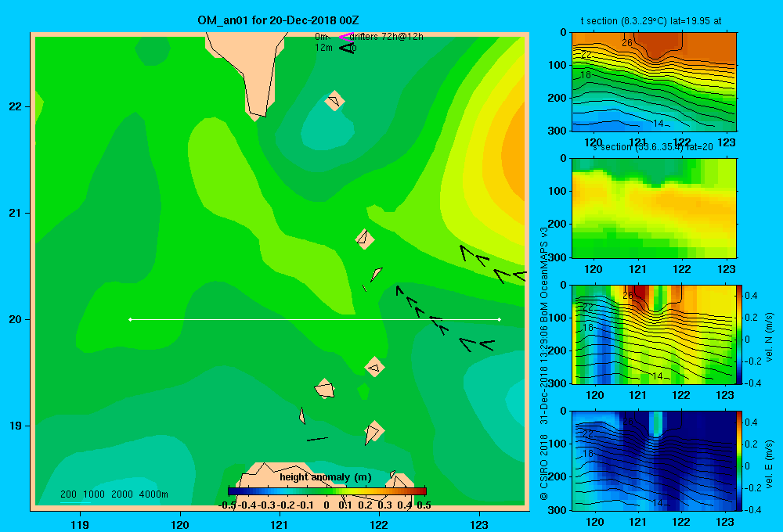
Task: Click longitude label 123 under main map
Action: 479,524
